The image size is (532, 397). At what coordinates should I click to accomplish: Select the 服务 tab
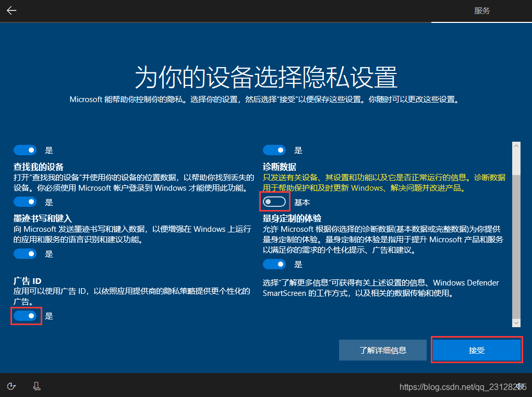pyautogui.click(x=482, y=11)
